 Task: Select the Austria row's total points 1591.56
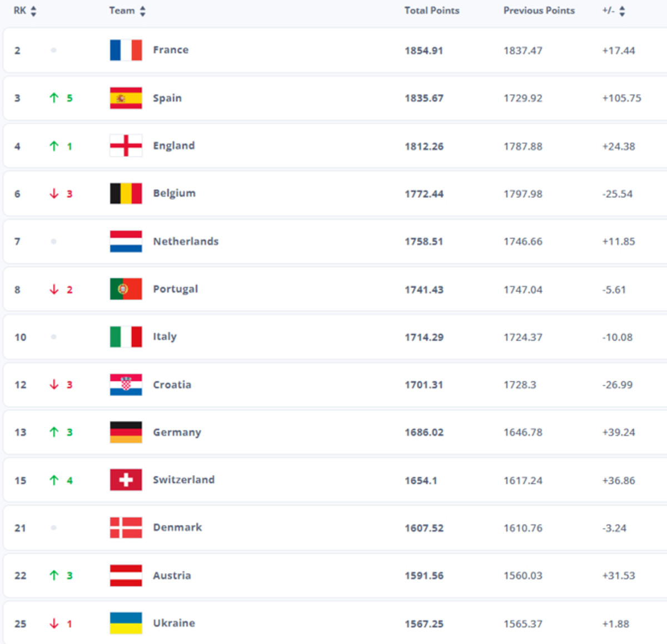pos(424,576)
